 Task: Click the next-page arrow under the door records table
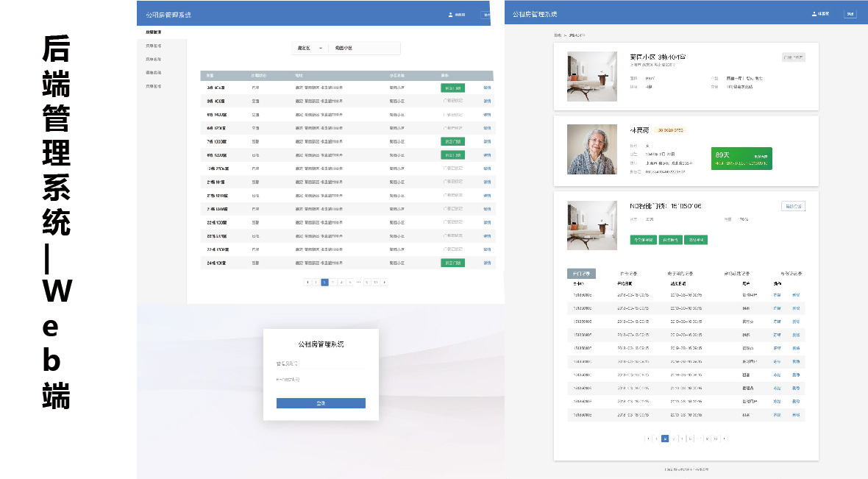coord(725,439)
